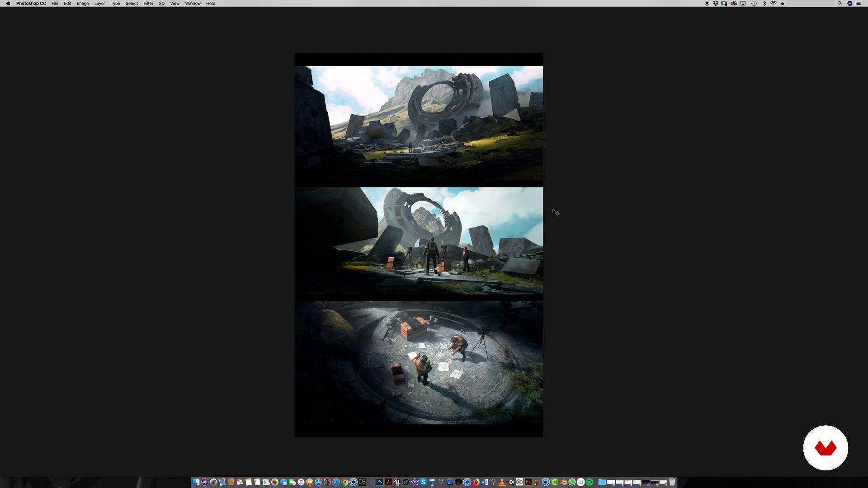The width and height of the screenshot is (868, 488).
Task: Open Notification Center
Action: [x=859, y=3]
